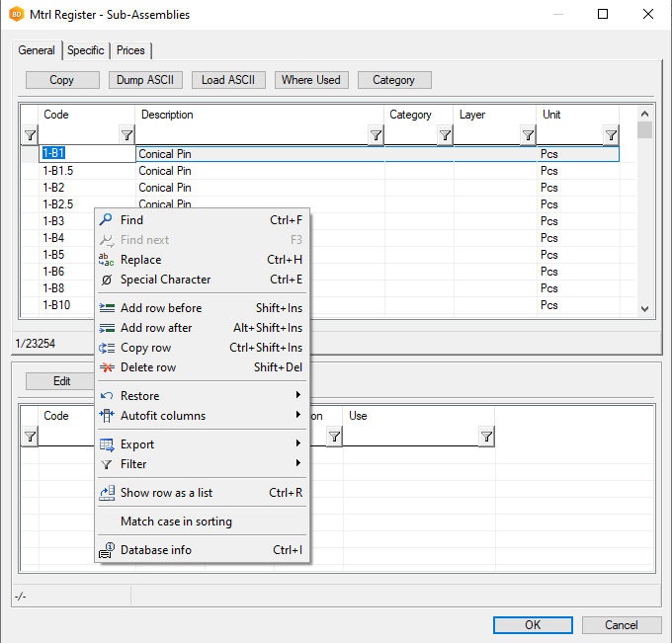Click the Show row as a list icon

pos(107,493)
